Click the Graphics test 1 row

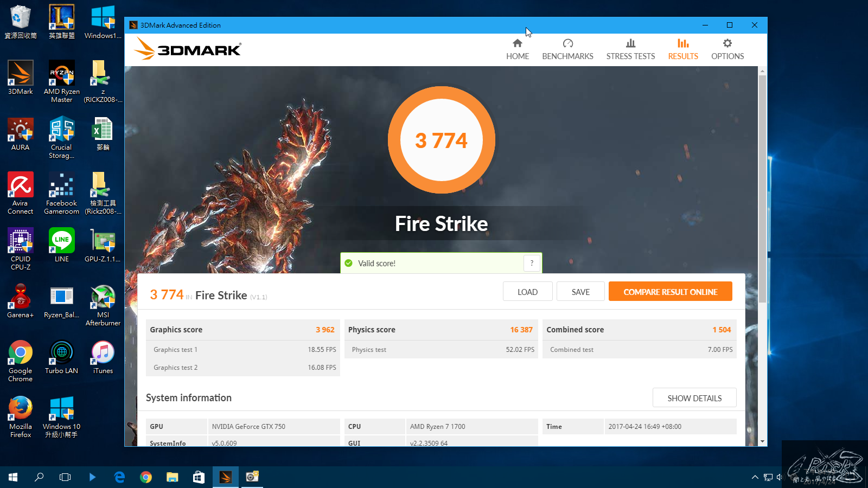pos(243,350)
